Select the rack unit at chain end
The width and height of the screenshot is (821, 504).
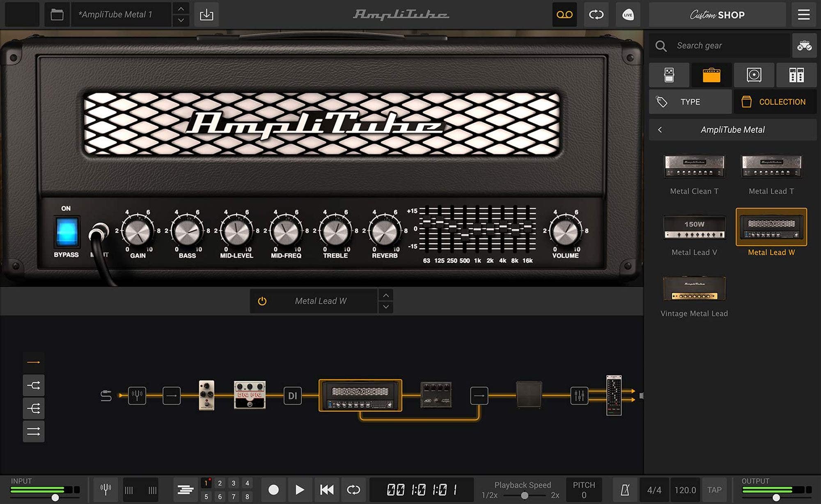(614, 395)
